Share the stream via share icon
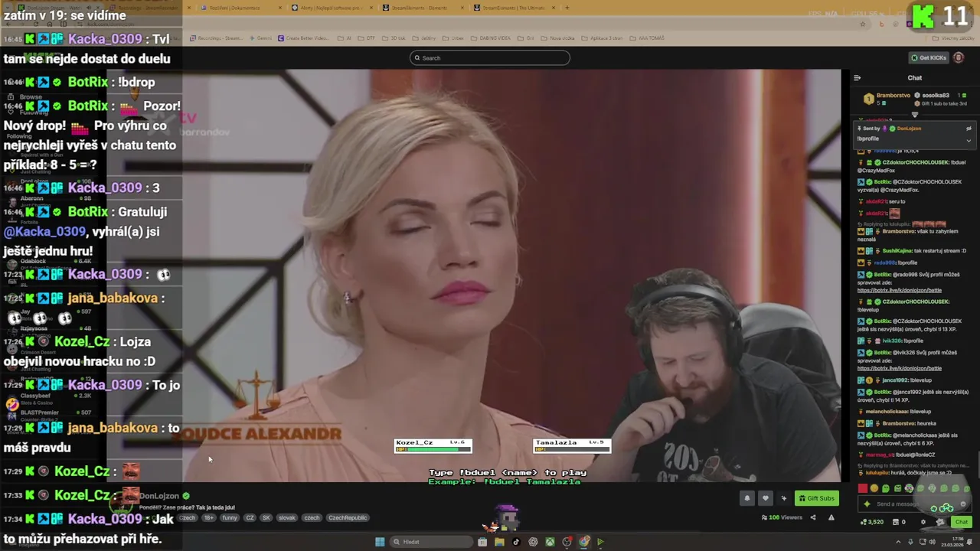980x551 pixels. pyautogui.click(x=813, y=518)
